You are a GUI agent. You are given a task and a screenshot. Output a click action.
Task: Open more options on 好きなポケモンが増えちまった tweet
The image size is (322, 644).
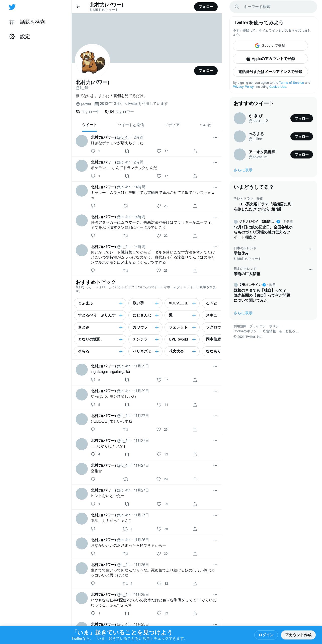click(215, 137)
